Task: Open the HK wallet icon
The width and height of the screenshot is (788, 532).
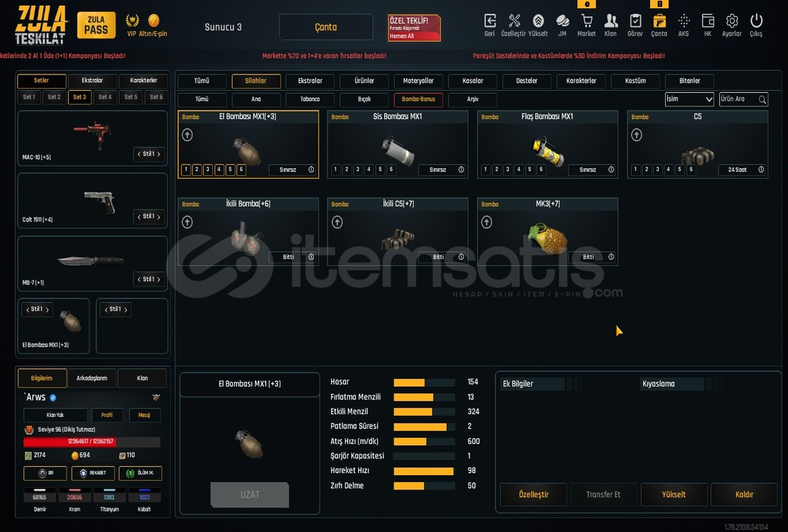Action: [x=708, y=21]
